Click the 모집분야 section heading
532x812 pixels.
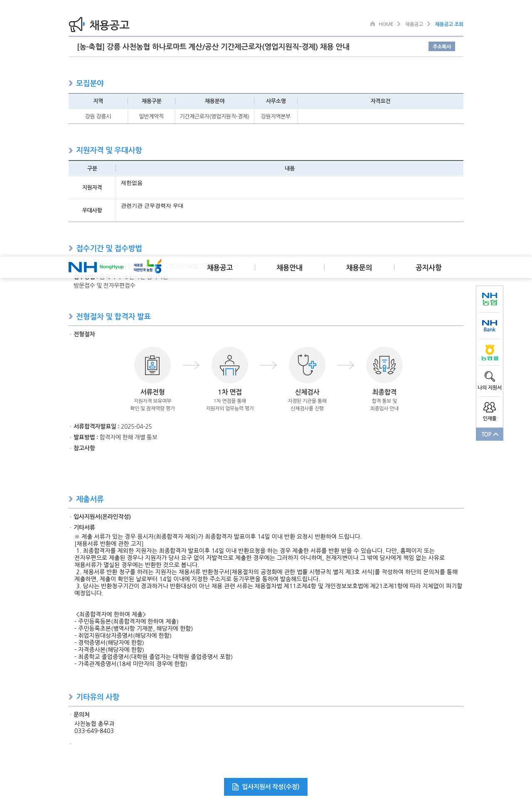90,83
